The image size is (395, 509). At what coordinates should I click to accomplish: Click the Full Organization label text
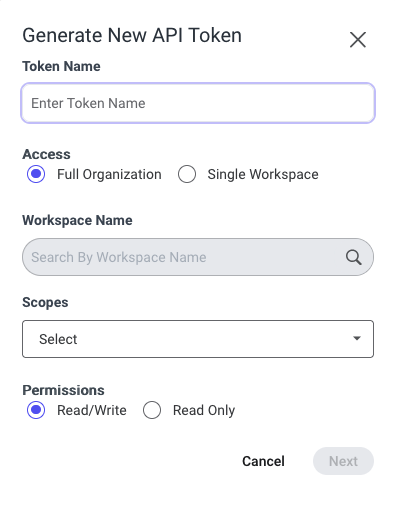[109, 175]
